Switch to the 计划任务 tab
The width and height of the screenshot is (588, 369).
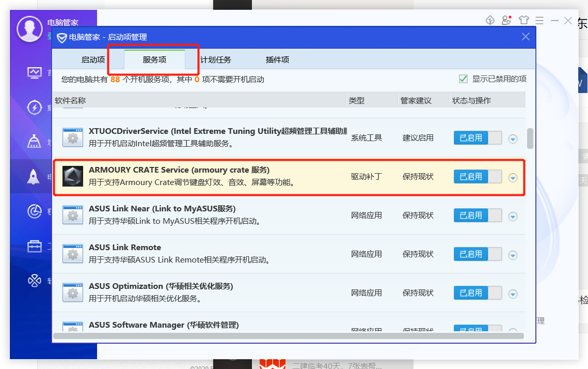[x=216, y=59]
